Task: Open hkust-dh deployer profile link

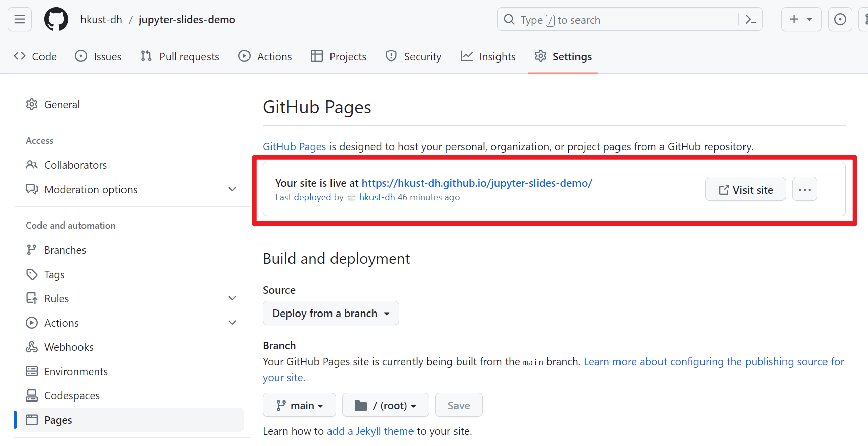Action: [x=377, y=197]
